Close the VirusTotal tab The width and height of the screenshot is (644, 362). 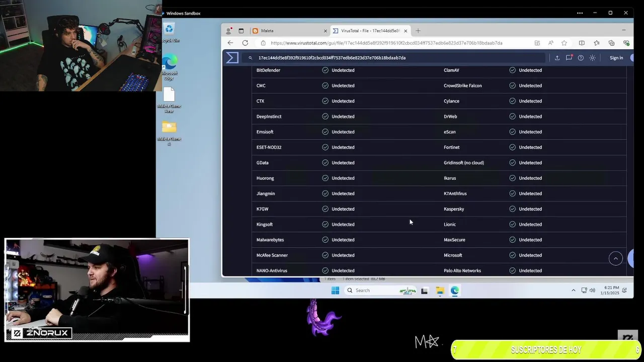pos(406,31)
